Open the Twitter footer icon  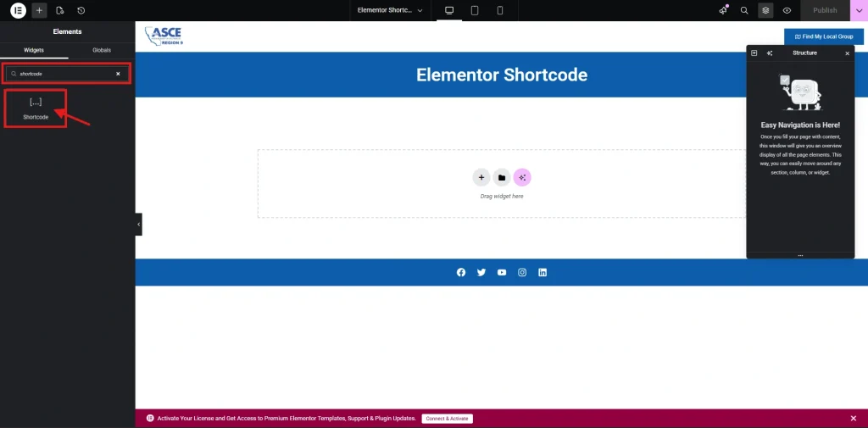pyautogui.click(x=481, y=272)
